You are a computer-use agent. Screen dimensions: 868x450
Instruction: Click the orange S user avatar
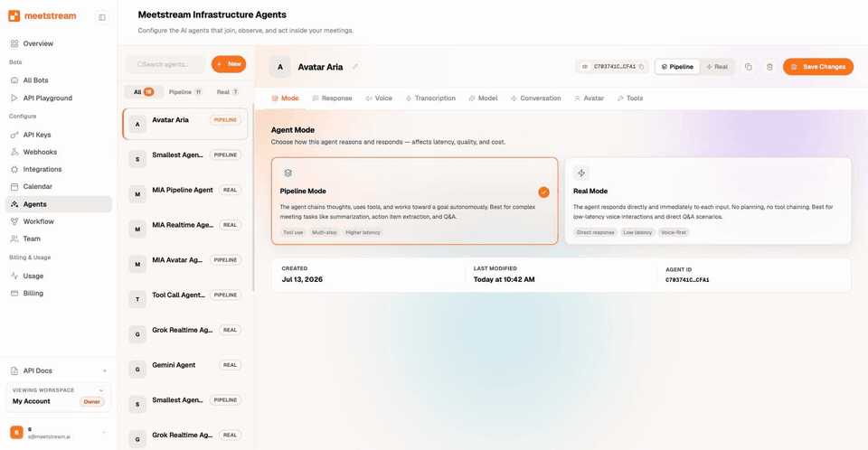[x=16, y=432]
